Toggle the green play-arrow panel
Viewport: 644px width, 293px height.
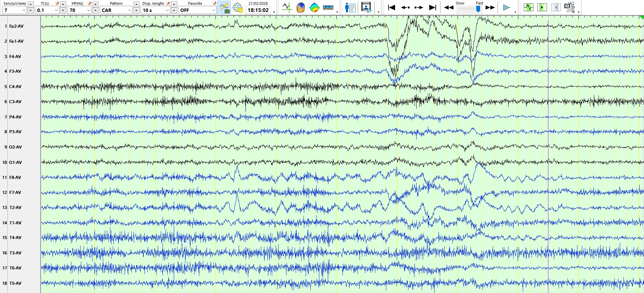click(542, 7)
